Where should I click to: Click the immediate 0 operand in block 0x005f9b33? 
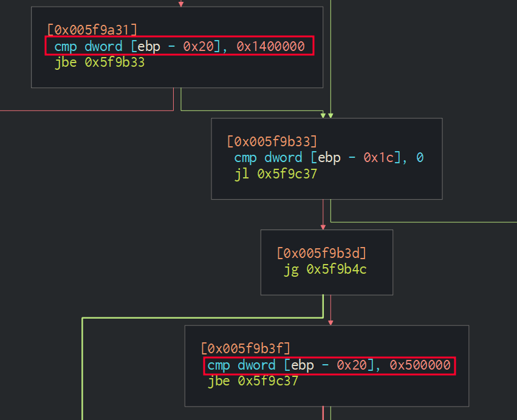(x=420, y=158)
